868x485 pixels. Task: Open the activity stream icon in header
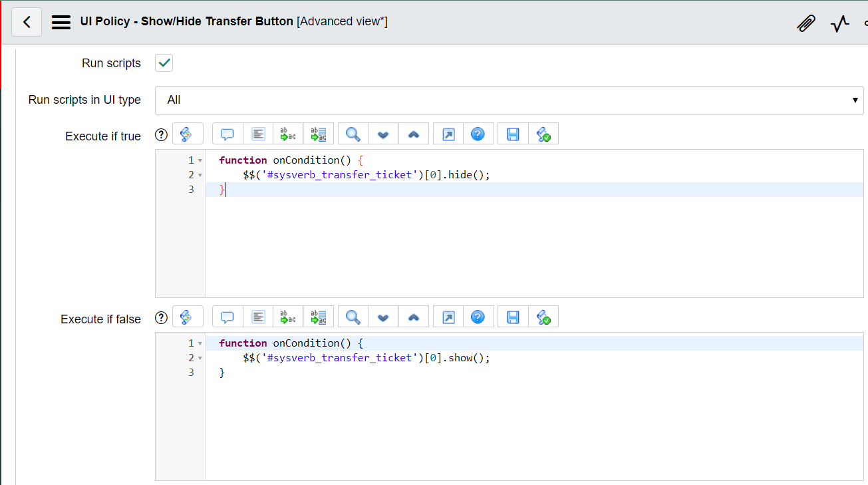[840, 24]
